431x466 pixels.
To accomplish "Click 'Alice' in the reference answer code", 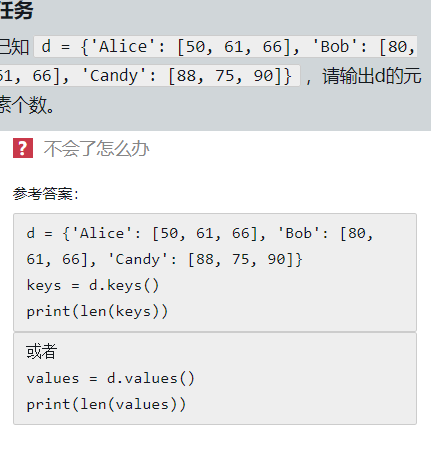I will pyautogui.click(x=102, y=233).
